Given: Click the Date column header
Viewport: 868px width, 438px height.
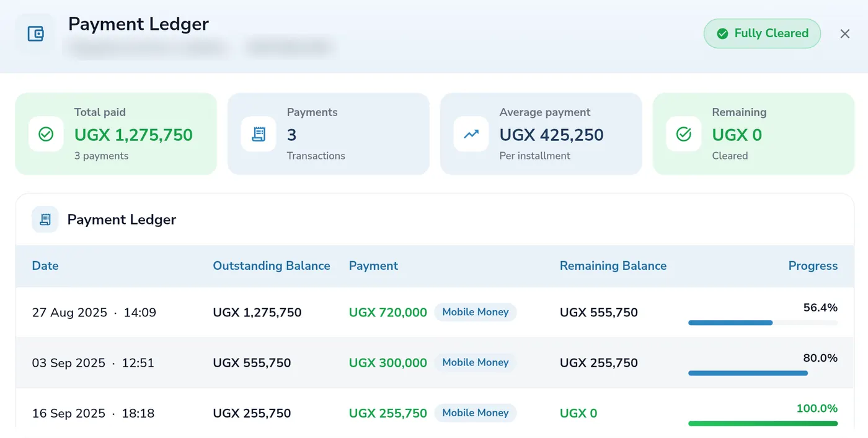Looking at the screenshot, I should 45,266.
